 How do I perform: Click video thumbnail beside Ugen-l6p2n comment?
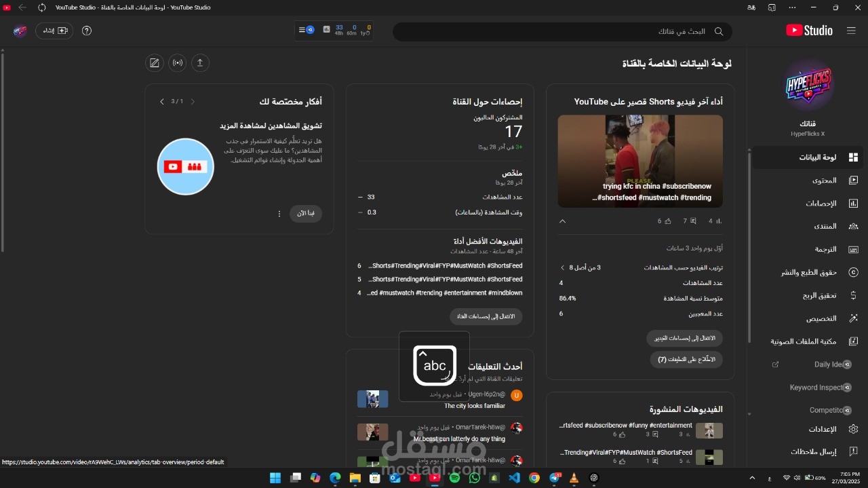(373, 399)
